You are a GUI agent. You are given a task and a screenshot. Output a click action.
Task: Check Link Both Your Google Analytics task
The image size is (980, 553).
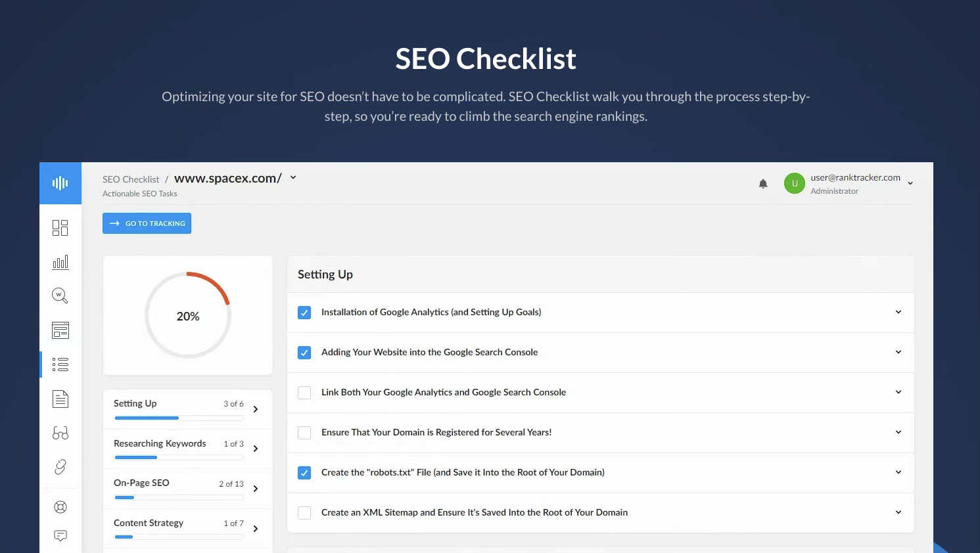304,393
